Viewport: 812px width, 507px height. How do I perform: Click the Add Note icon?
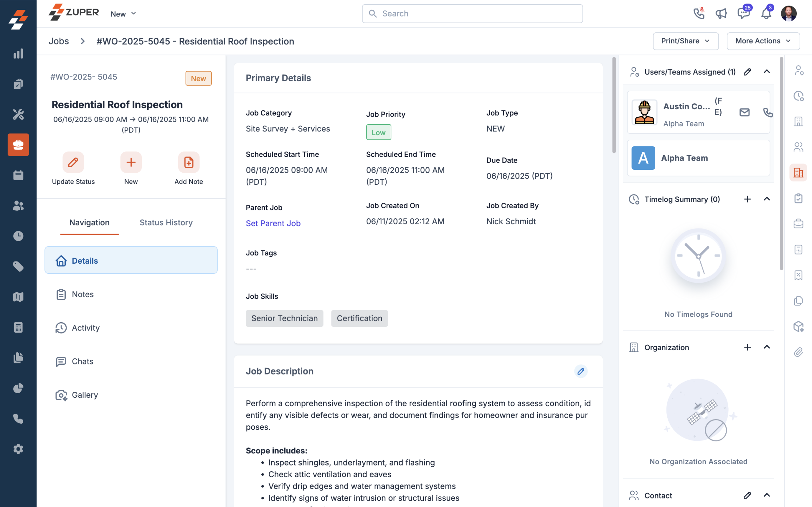pos(189,162)
